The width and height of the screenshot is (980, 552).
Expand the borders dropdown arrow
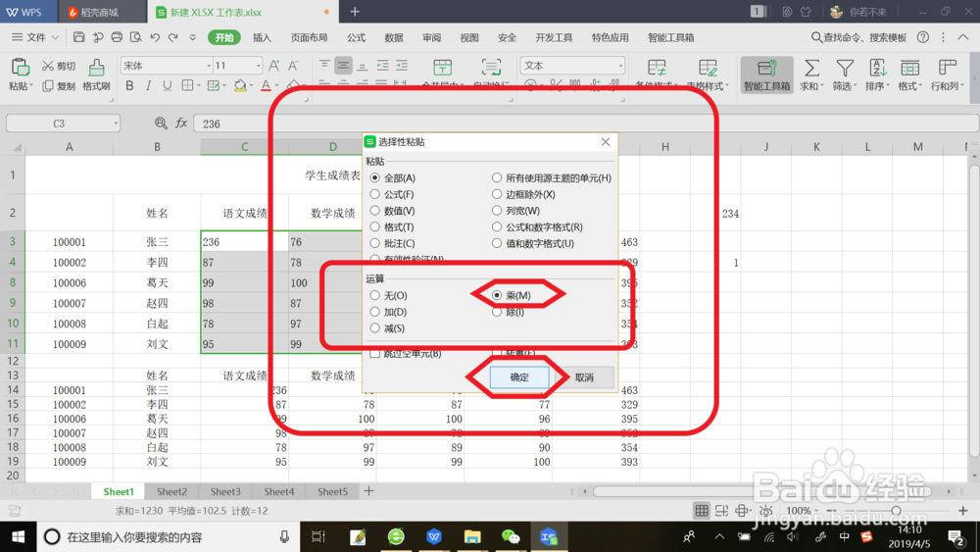(199, 85)
